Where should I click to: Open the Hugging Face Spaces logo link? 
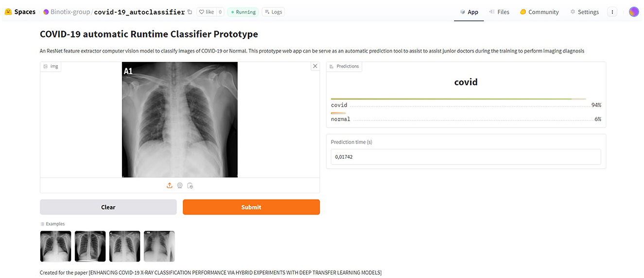point(20,12)
